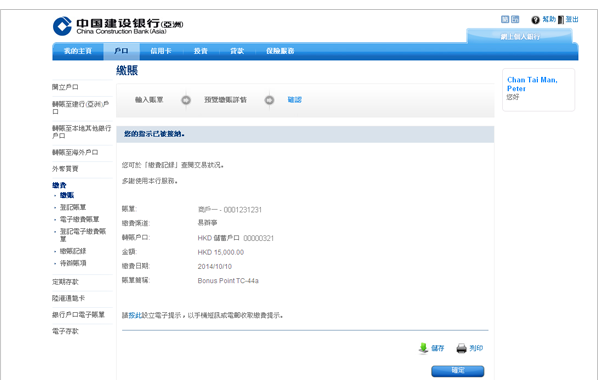The height and width of the screenshot is (380, 598).
Task: Click the 繳費 sidebar section heading
Action: [x=59, y=185]
